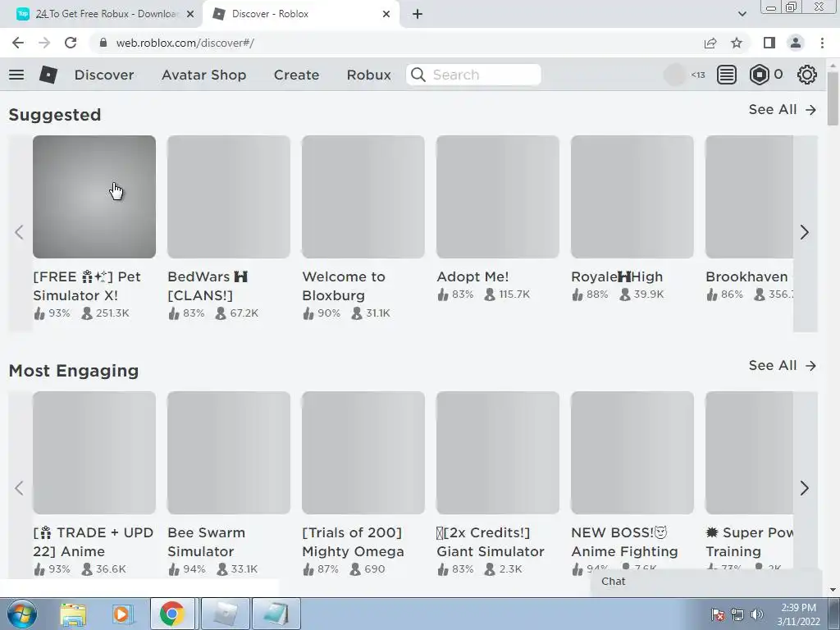Image resolution: width=840 pixels, height=630 pixels.
Task: Open the Brookhaven thumbnail
Action: pyautogui.click(x=749, y=197)
